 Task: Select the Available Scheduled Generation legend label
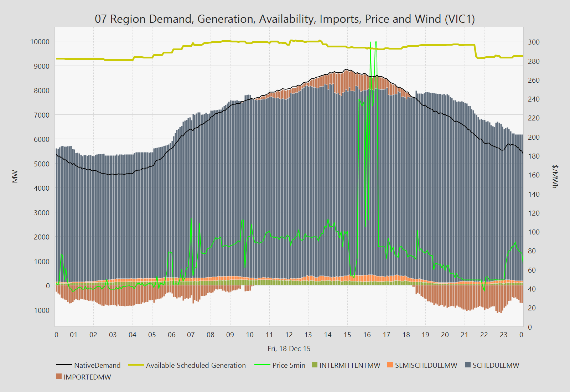click(196, 365)
